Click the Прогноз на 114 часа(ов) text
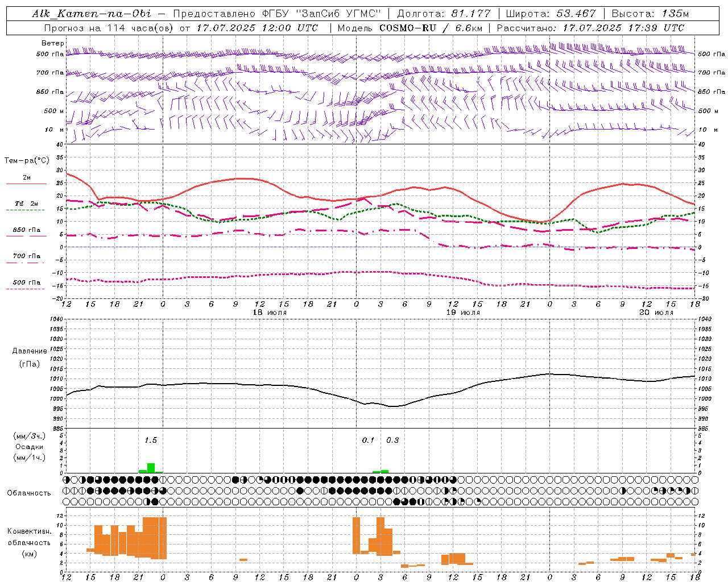 tap(110, 28)
